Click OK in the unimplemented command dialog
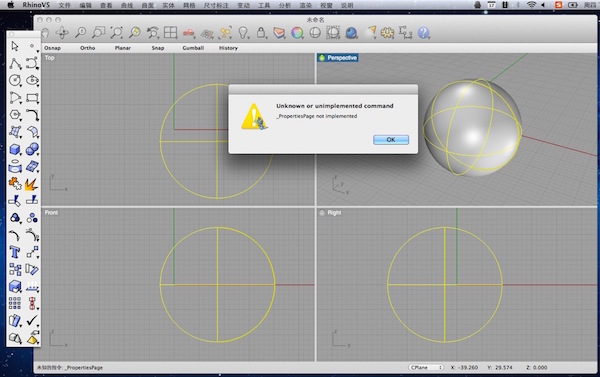600x377 pixels. coord(391,140)
